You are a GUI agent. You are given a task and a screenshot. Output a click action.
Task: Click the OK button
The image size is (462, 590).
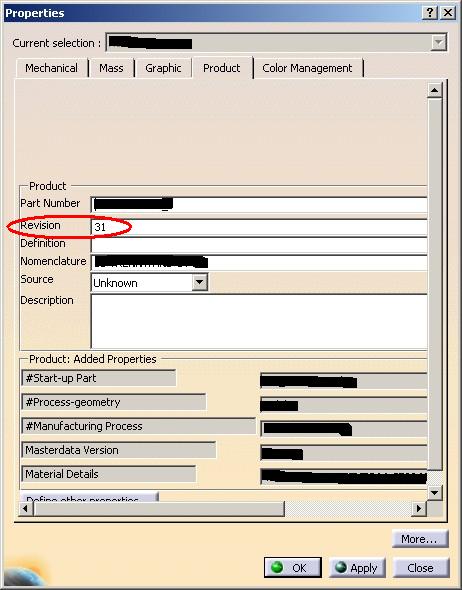pos(293,567)
